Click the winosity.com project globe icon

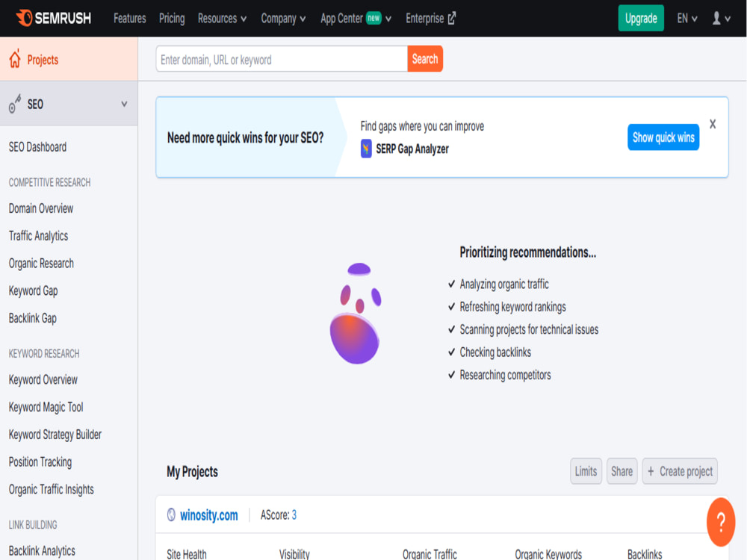[x=171, y=514]
